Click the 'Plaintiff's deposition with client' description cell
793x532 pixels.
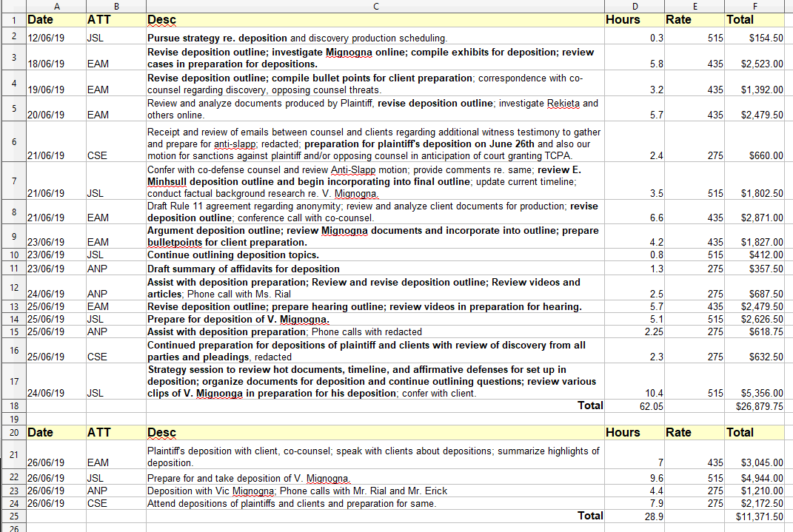click(375, 455)
